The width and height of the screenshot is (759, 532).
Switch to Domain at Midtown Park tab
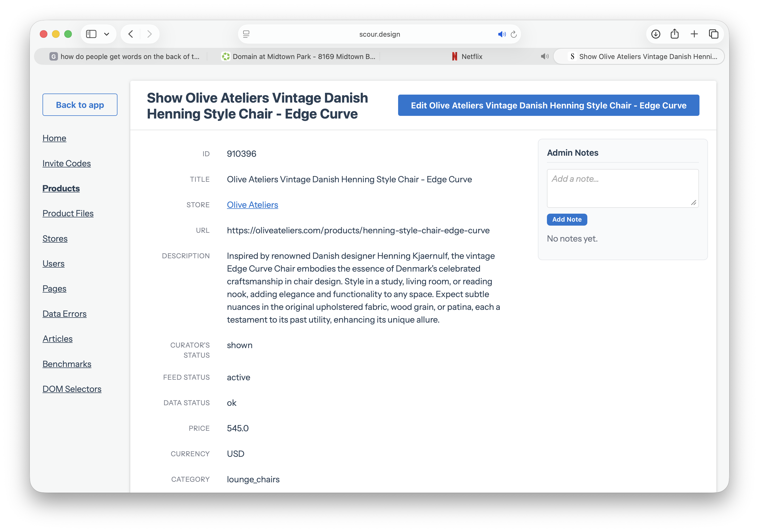[298, 57]
